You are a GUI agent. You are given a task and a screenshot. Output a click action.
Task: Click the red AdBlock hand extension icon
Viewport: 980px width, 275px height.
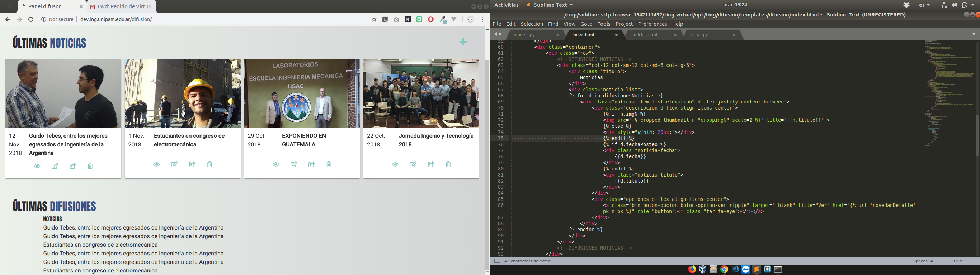coord(431,19)
